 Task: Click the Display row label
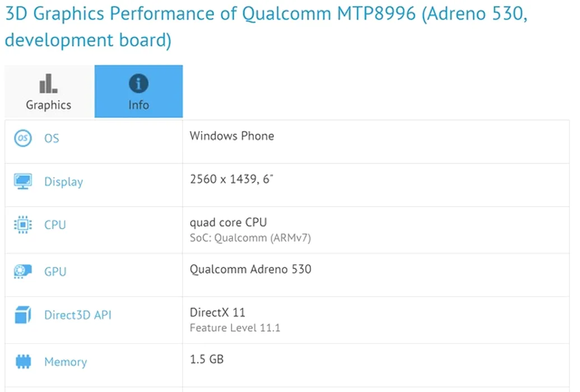pyautogui.click(x=63, y=181)
